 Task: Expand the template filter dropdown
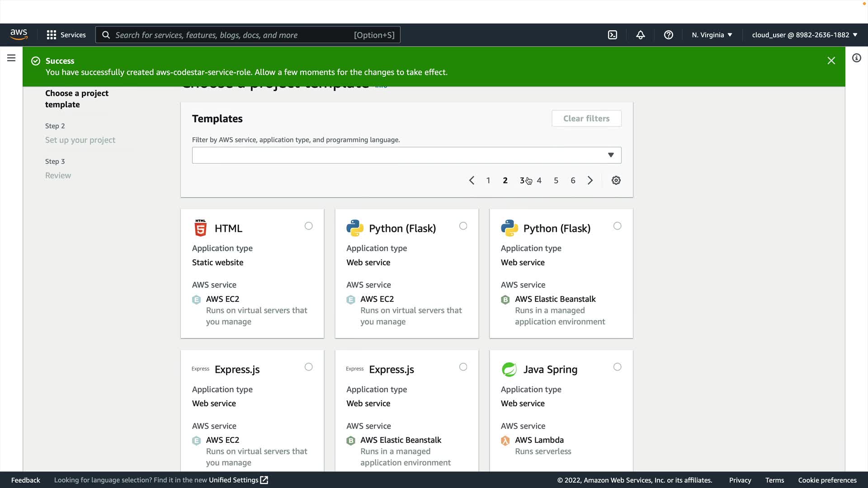[406, 155]
